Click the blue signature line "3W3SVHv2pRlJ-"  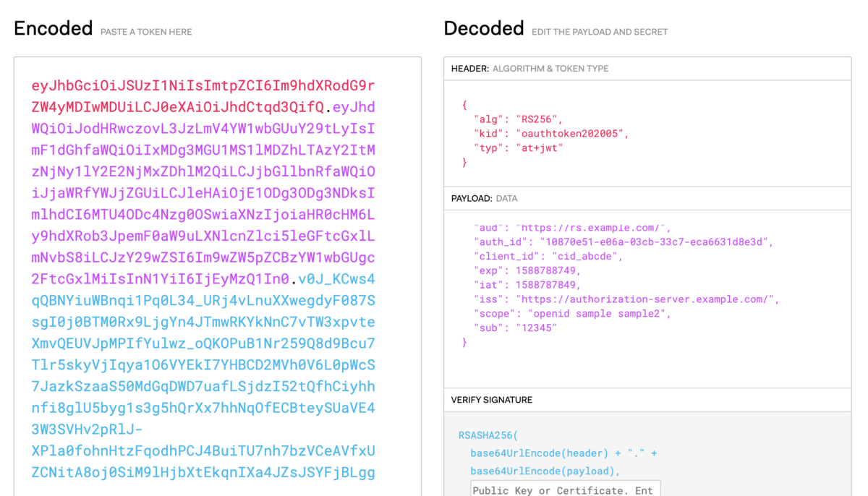(87, 429)
